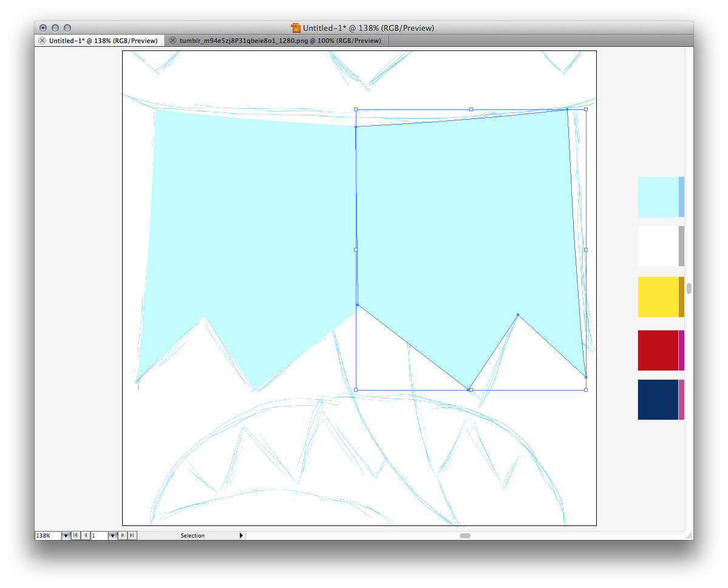Viewport: 728px width, 588px height.
Task: Pick the yellow color swatch
Action: pyautogui.click(x=658, y=296)
